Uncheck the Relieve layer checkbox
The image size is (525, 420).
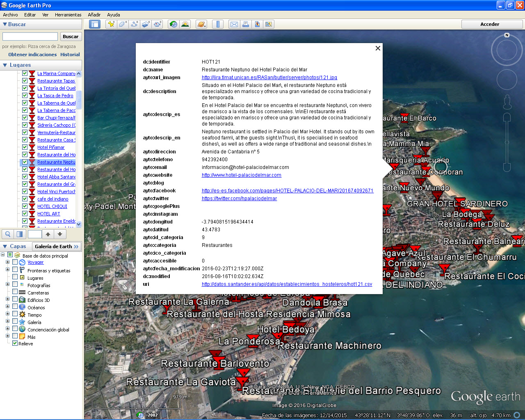(15, 344)
